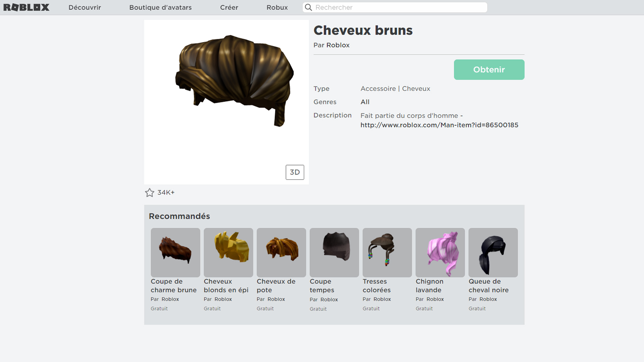Click the Recommandés heading
This screenshot has width=644, height=362.
click(x=179, y=216)
